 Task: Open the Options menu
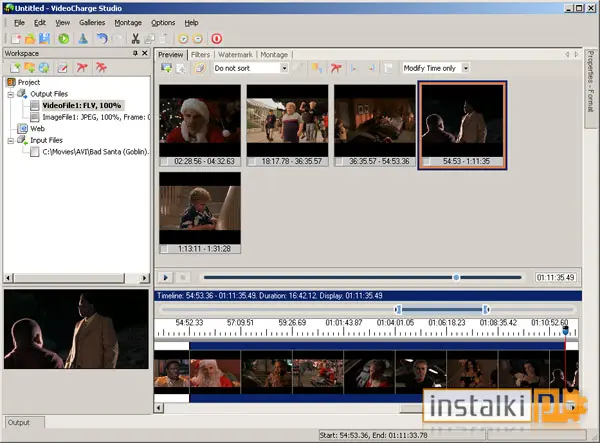pyautogui.click(x=163, y=23)
